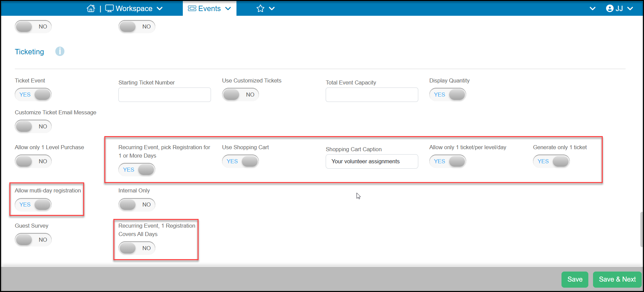644x292 pixels.
Task: Open the Ticketing info icon
Action: (x=60, y=51)
